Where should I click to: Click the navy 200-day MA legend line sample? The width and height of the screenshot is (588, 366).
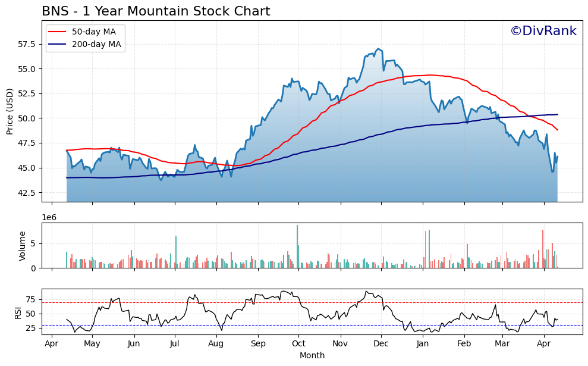coord(58,44)
